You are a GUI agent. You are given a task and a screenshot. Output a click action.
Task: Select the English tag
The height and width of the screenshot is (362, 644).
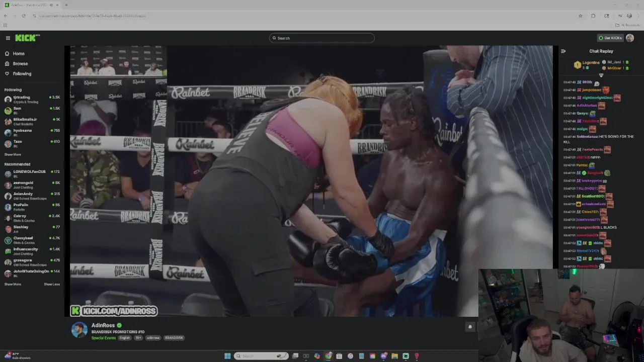(125, 338)
